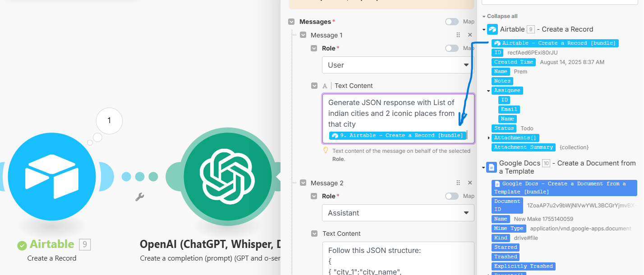Click the wrench icon under the connector
The height and width of the screenshot is (275, 644).
click(x=140, y=197)
